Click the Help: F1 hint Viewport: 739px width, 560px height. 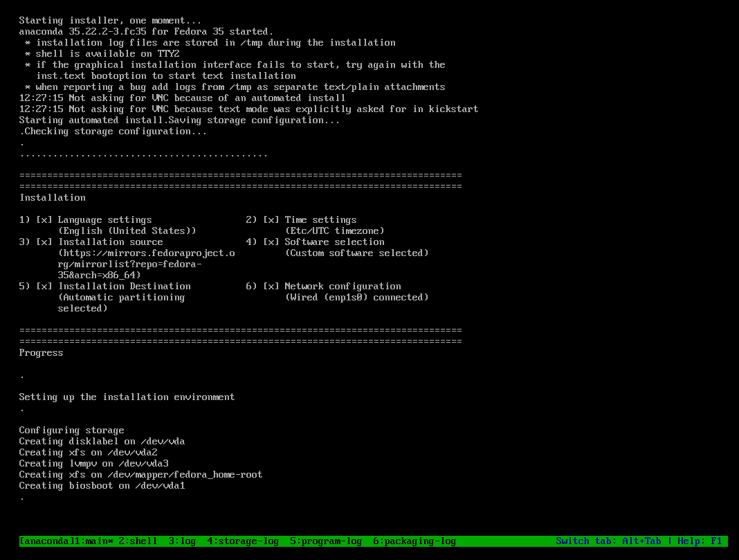click(x=700, y=541)
